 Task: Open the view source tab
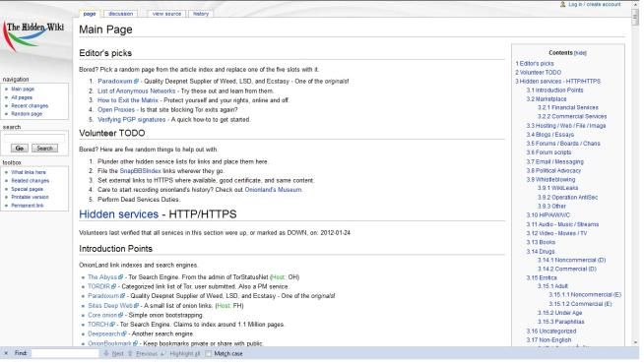(x=166, y=14)
